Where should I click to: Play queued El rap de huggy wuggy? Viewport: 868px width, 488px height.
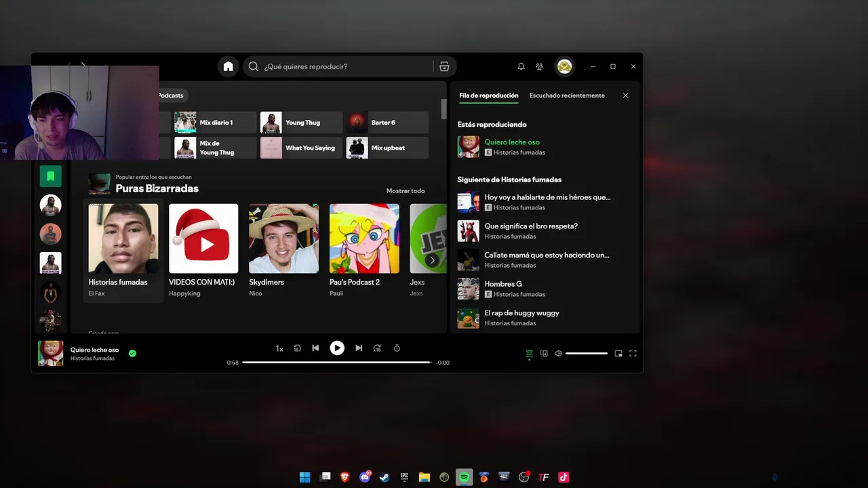pos(545,318)
